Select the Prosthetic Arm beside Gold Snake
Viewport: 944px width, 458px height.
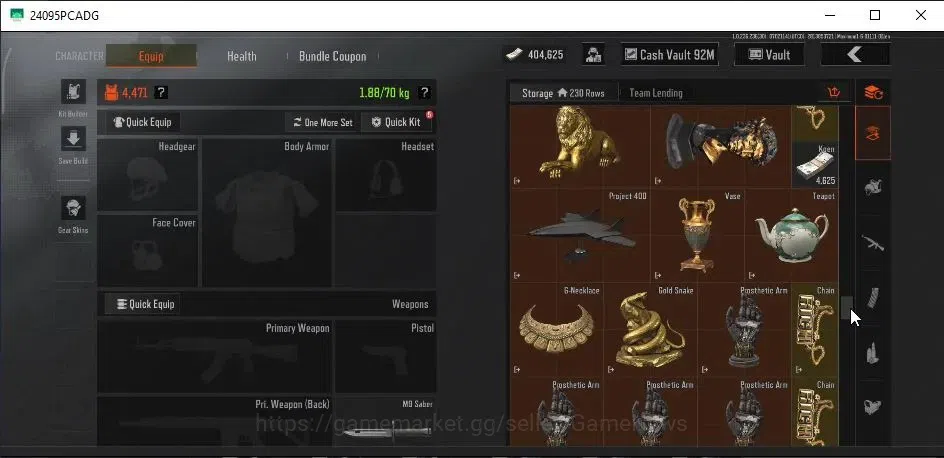[x=744, y=330]
